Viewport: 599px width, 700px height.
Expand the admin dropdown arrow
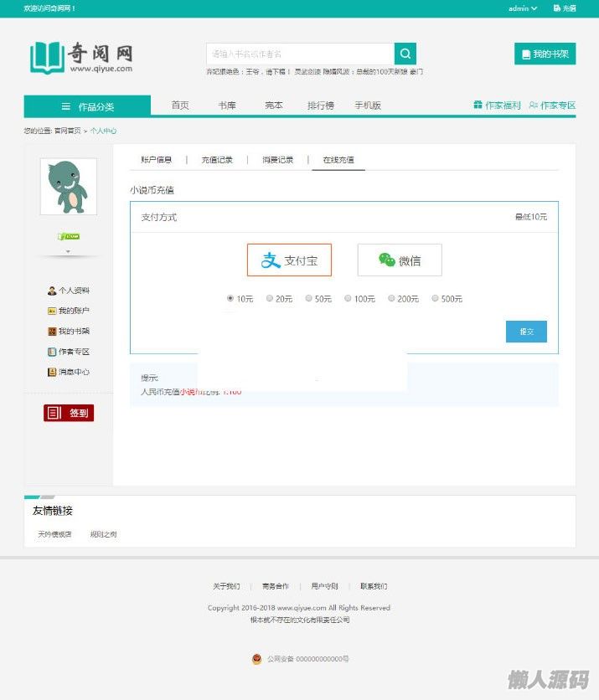[534, 8]
